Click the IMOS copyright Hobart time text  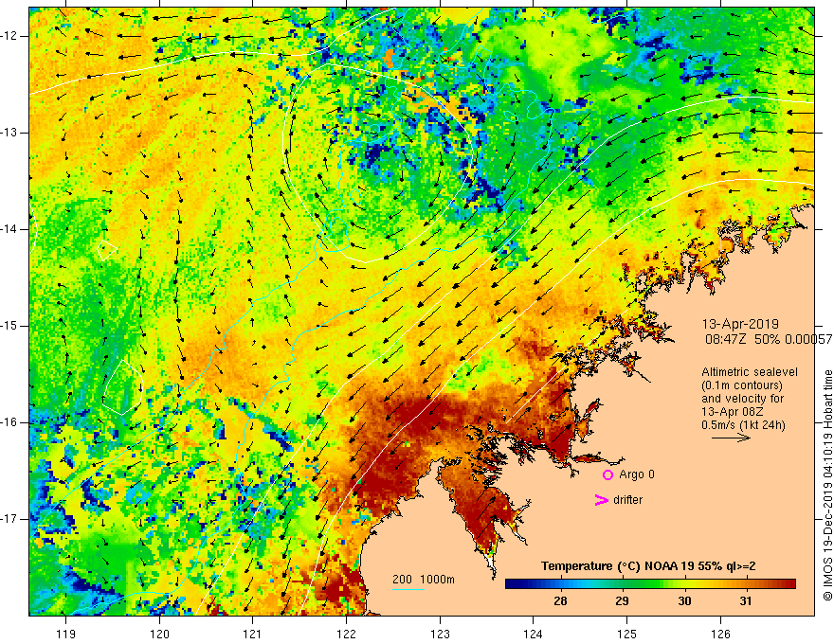(827, 485)
